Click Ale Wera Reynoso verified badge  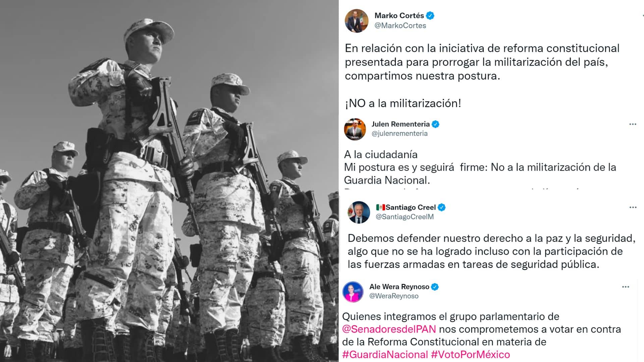click(435, 287)
